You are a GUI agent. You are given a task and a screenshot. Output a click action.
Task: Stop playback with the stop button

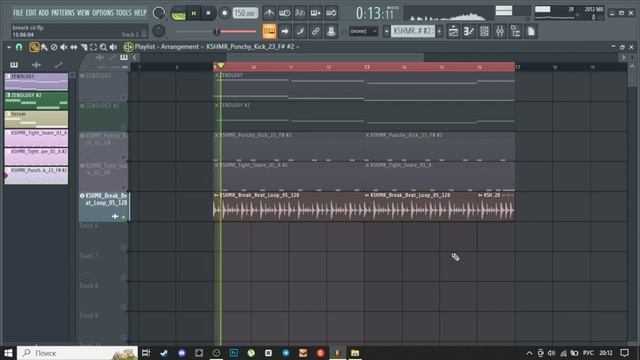208,13
